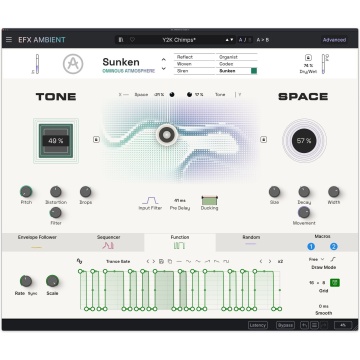
Task: Click the Pre Delay value
Action: [x=180, y=201]
